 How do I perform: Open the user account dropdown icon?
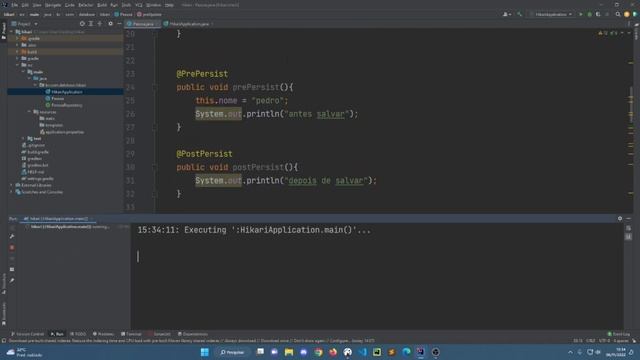[507, 14]
